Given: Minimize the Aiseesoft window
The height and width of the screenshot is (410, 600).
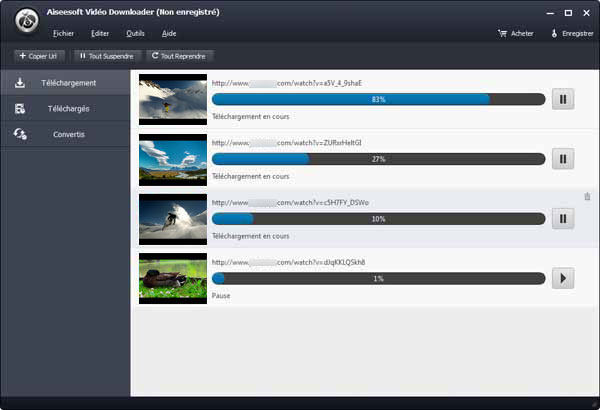Looking at the screenshot, I should tap(550, 13).
